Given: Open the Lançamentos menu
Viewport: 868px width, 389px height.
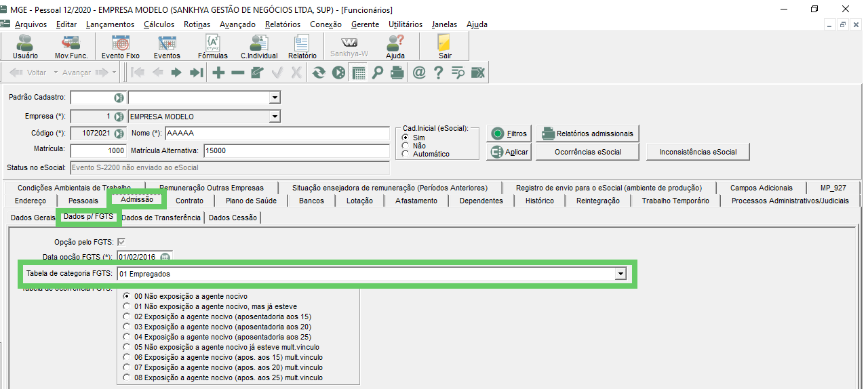Looking at the screenshot, I should 110,24.
